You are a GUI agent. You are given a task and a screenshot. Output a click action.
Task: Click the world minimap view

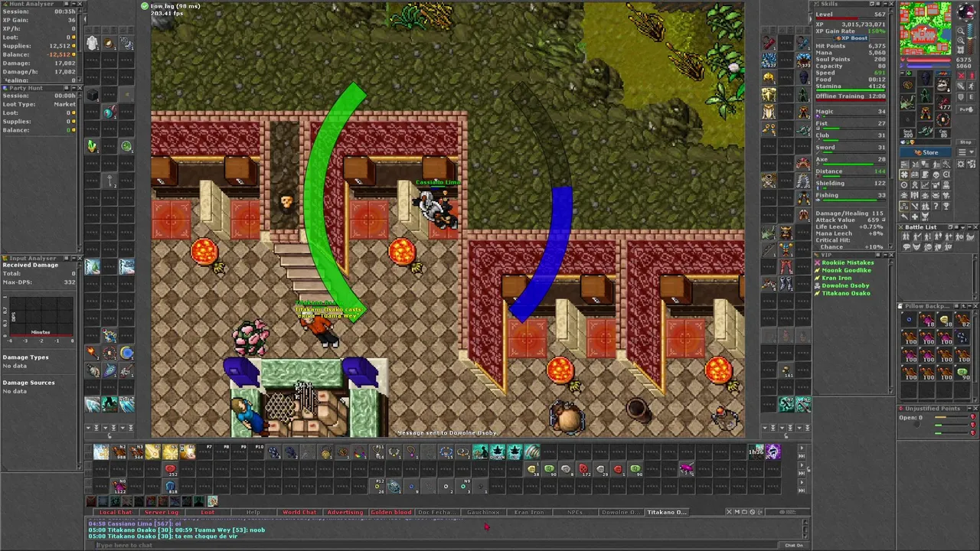(x=925, y=28)
